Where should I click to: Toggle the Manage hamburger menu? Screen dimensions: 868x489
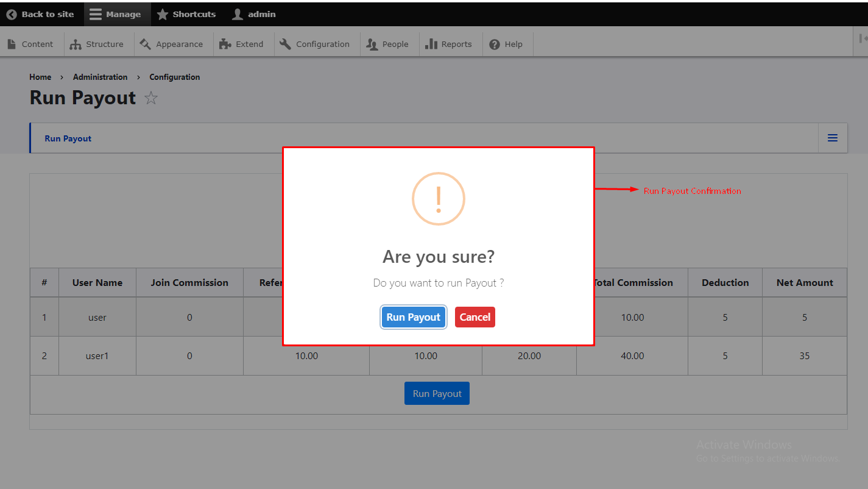point(96,14)
